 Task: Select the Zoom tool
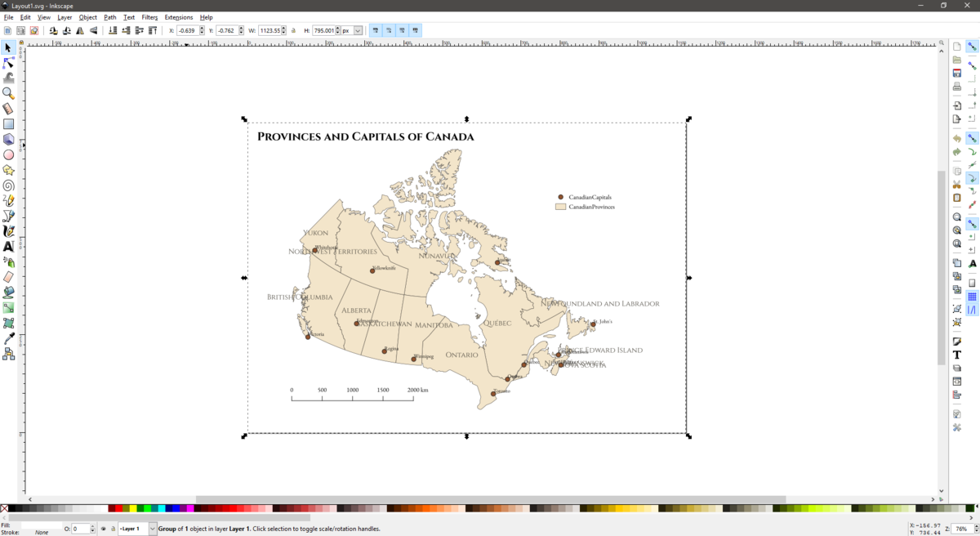7,93
